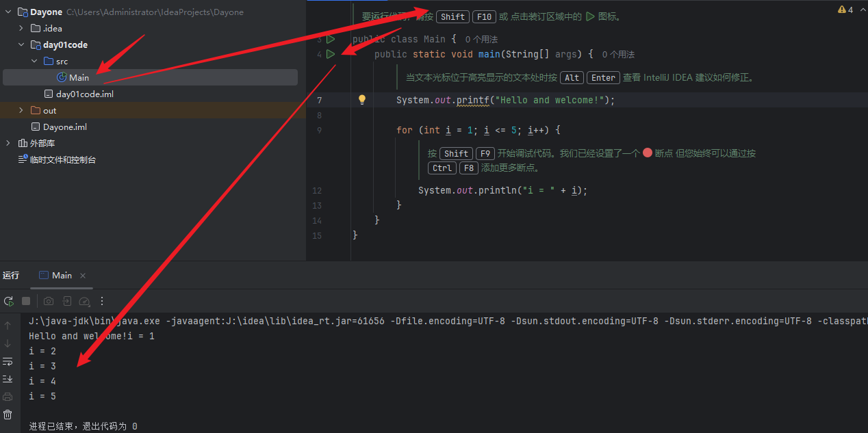Click the Ctrl key hint in editor
The width and height of the screenshot is (868, 433).
pyautogui.click(x=442, y=168)
